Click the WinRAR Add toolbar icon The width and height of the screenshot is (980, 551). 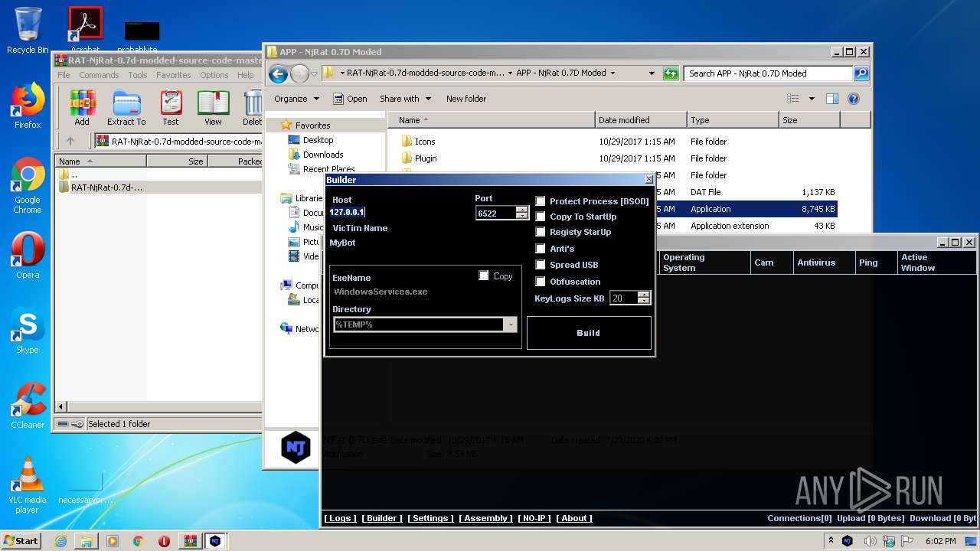pyautogui.click(x=82, y=108)
